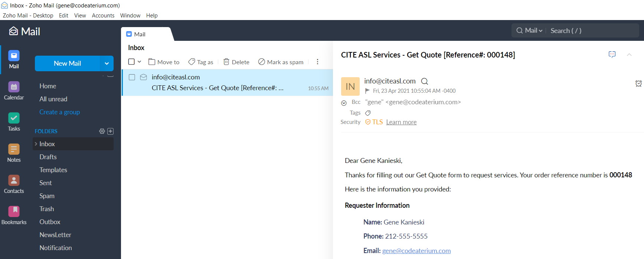Image resolution: width=644 pixels, height=259 pixels.
Task: Go to Home view
Action: pos(48,86)
